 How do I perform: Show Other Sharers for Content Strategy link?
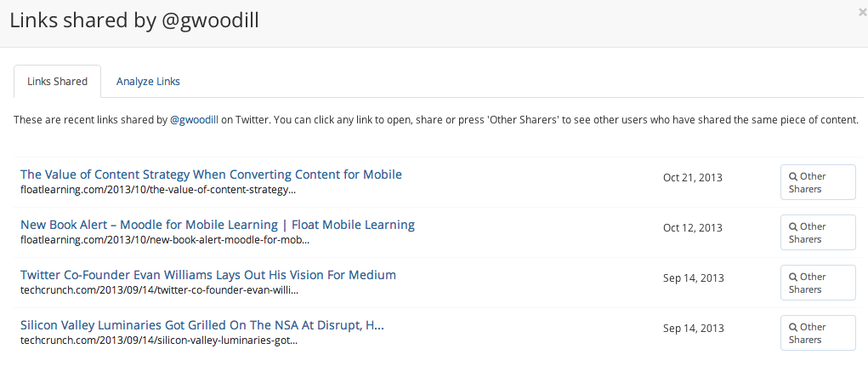coord(818,182)
